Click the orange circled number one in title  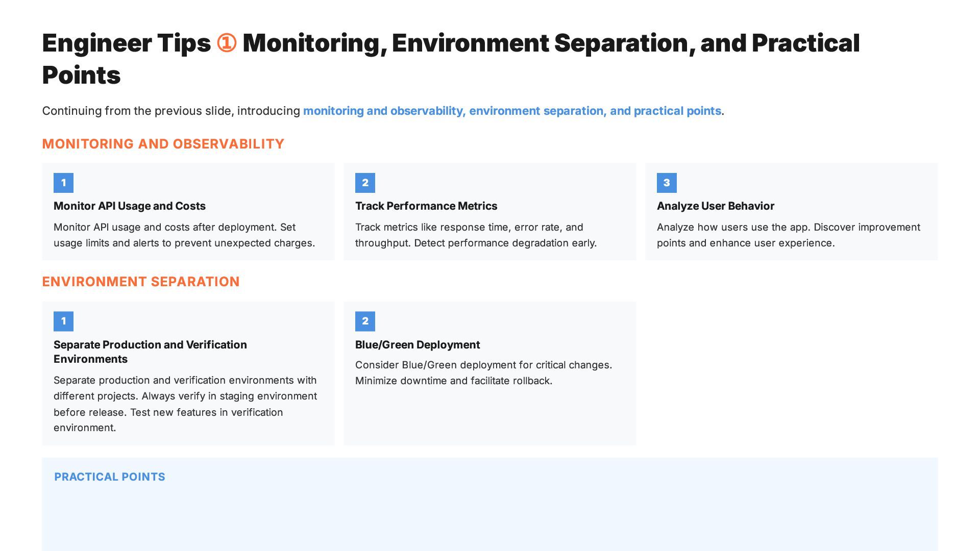click(x=226, y=43)
